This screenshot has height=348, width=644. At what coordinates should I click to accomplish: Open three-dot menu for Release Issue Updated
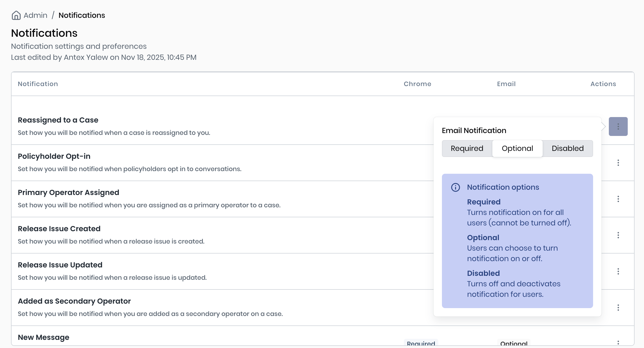(x=618, y=271)
